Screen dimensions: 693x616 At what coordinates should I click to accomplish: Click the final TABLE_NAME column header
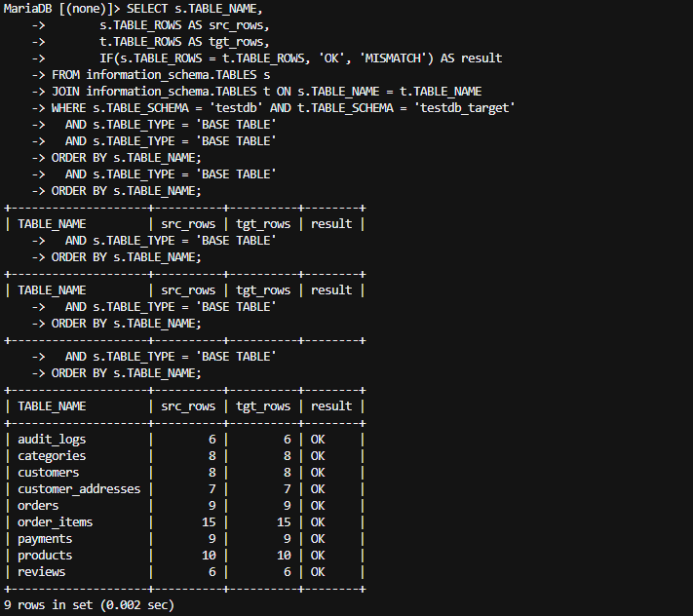point(52,406)
